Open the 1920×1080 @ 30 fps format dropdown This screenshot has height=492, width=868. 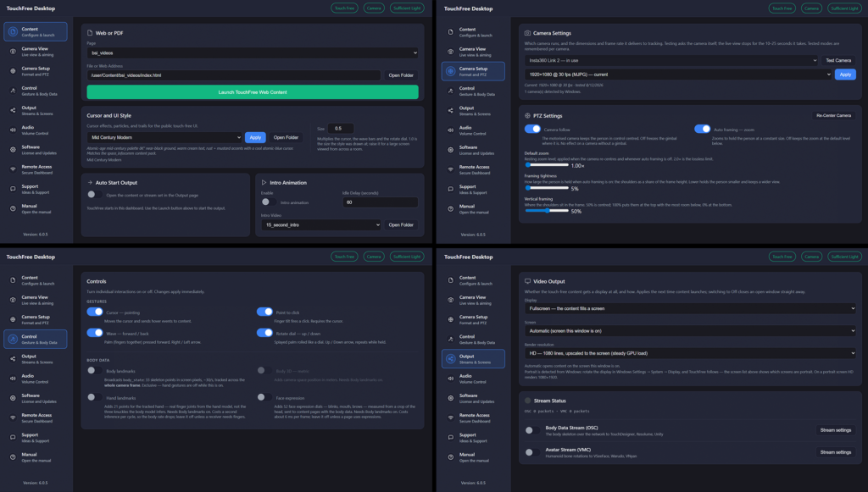[678, 74]
